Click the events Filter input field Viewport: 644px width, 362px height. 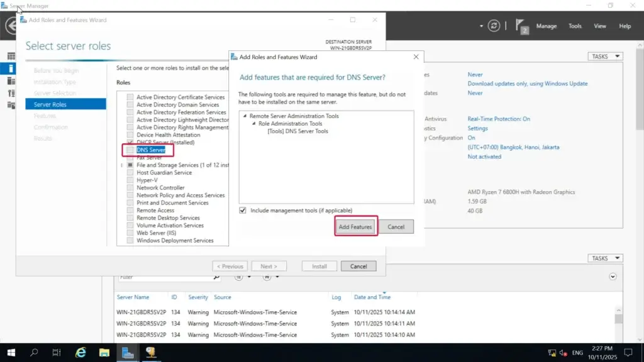pos(165,277)
